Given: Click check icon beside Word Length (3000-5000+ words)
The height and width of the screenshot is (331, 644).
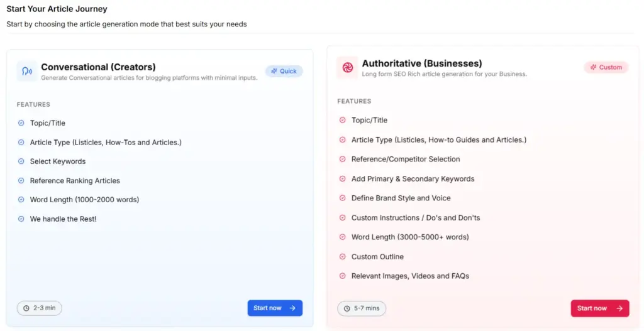Looking at the screenshot, I should click(x=342, y=237).
